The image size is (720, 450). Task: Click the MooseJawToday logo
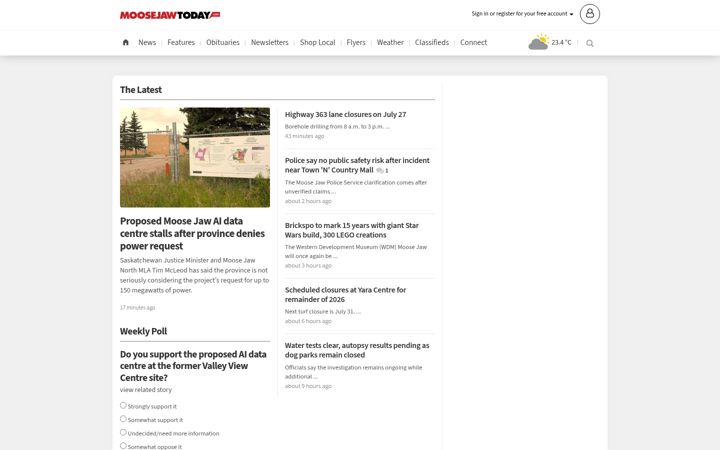[x=170, y=15]
